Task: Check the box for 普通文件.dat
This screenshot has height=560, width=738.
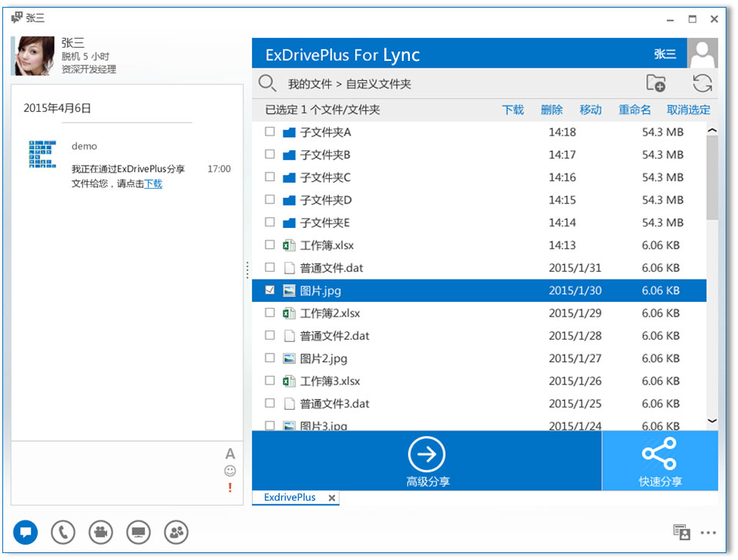Action: coord(270,267)
